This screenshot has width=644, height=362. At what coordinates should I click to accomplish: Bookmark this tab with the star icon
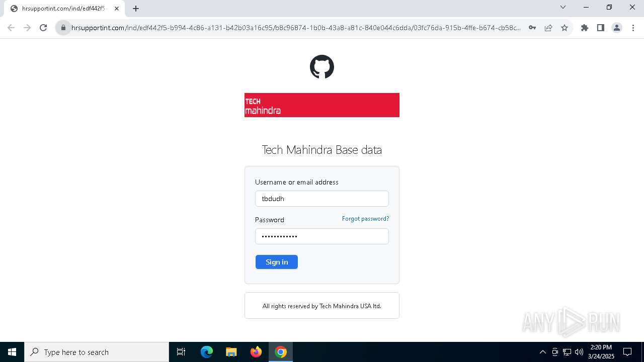565,28
